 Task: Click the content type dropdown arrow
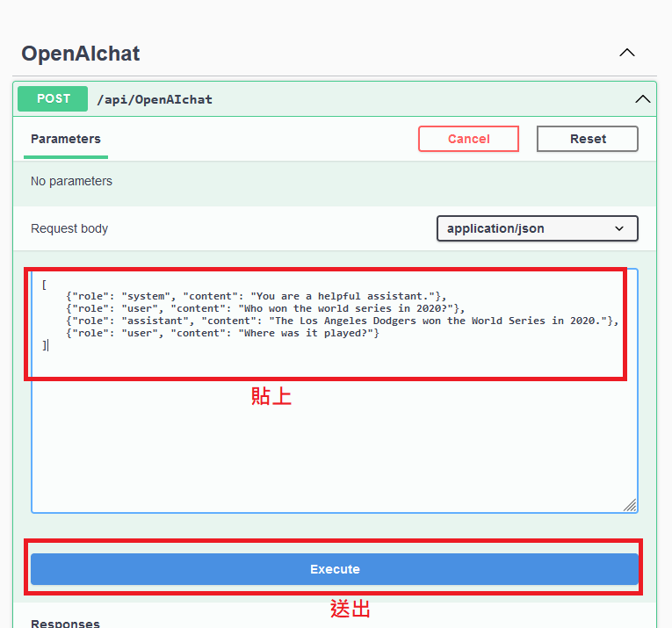coord(619,228)
